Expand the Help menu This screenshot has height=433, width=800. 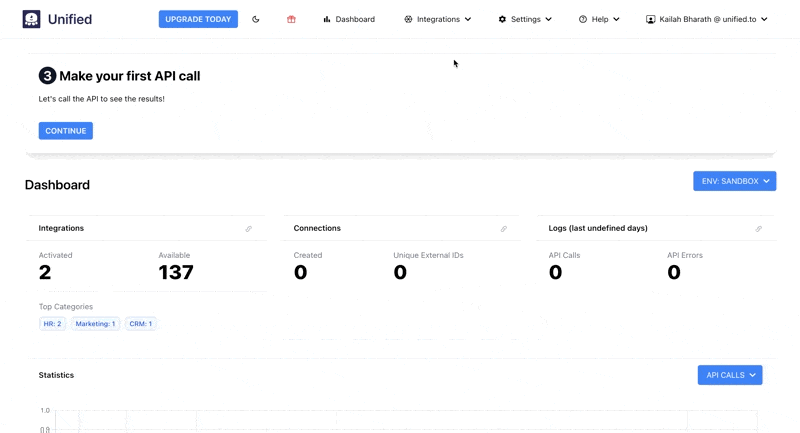pos(599,19)
